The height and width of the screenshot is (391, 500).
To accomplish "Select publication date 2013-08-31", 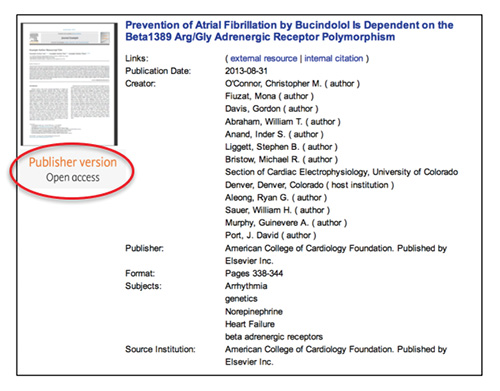I will click(x=246, y=71).
